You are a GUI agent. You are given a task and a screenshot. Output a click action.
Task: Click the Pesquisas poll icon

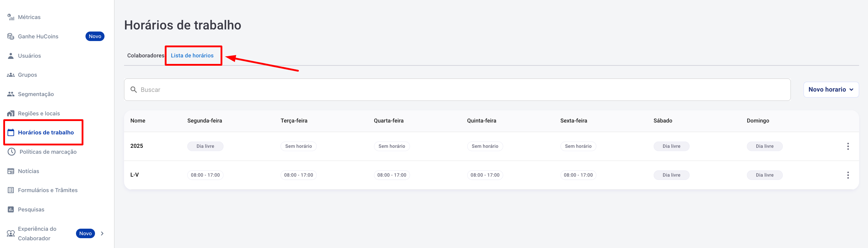pyautogui.click(x=11, y=210)
